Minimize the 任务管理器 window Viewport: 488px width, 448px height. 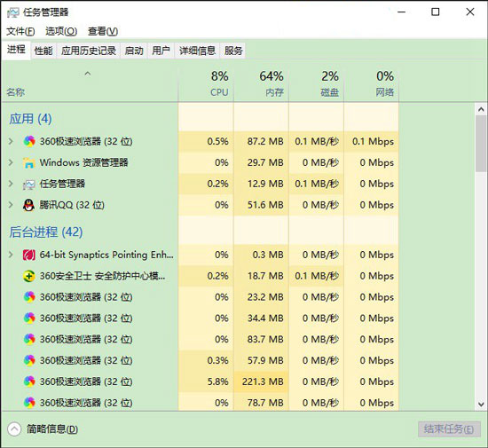tap(402, 12)
